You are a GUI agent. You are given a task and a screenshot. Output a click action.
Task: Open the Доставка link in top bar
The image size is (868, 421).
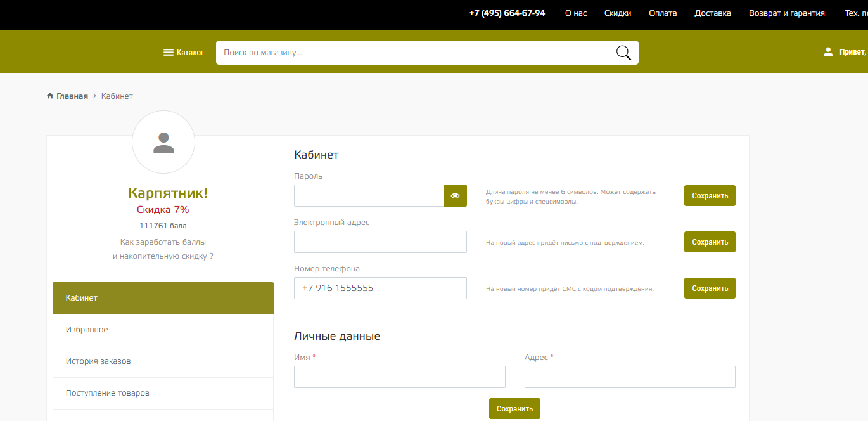713,13
